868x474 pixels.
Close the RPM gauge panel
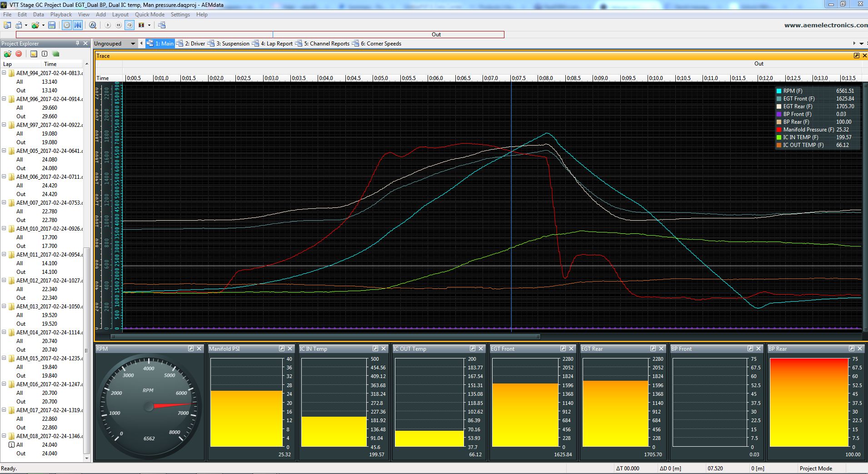click(x=199, y=348)
